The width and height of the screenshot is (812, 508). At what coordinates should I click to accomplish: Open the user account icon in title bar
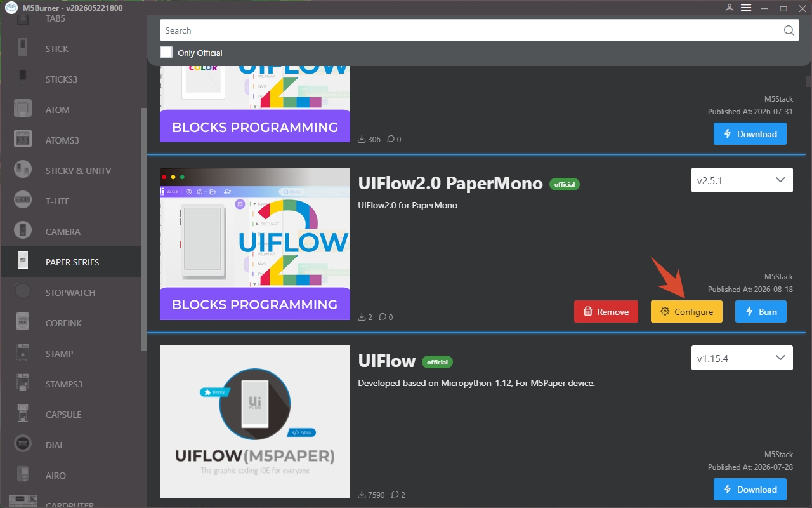(x=730, y=8)
